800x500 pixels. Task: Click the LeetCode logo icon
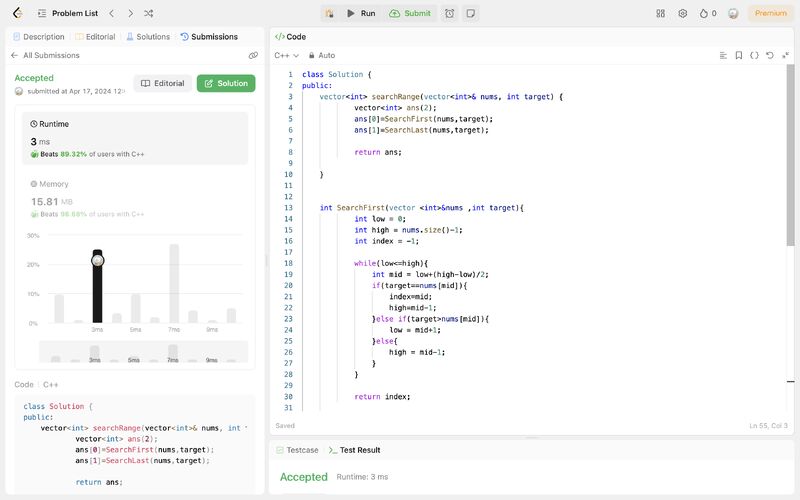coord(18,13)
